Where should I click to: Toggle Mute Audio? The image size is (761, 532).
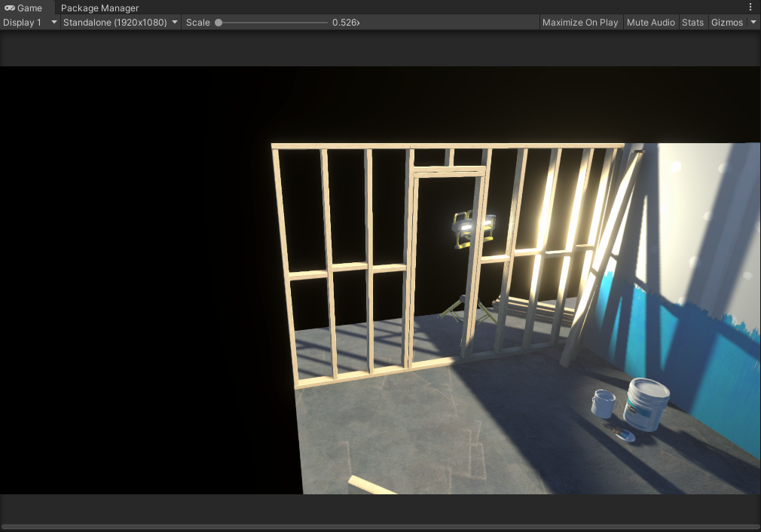pos(650,23)
